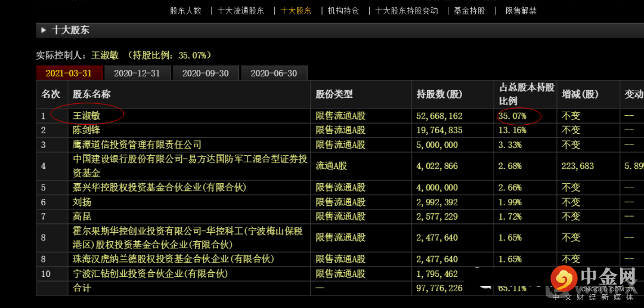The height and width of the screenshot is (308, 644).
Task: Click shareholder name 陈剑锋
Action: (86, 130)
